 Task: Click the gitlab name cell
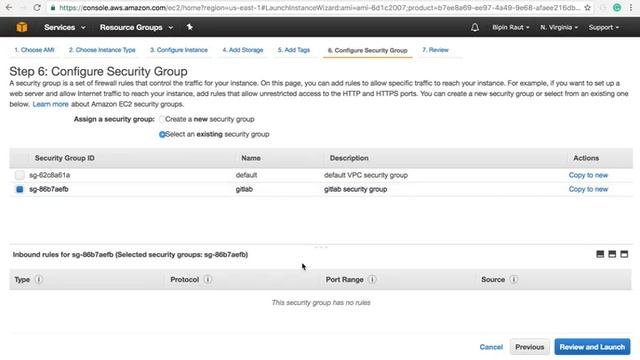click(244, 189)
